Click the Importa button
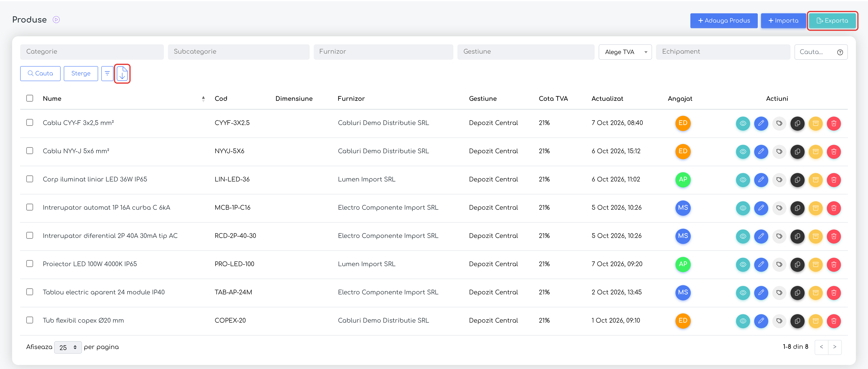 tap(783, 21)
